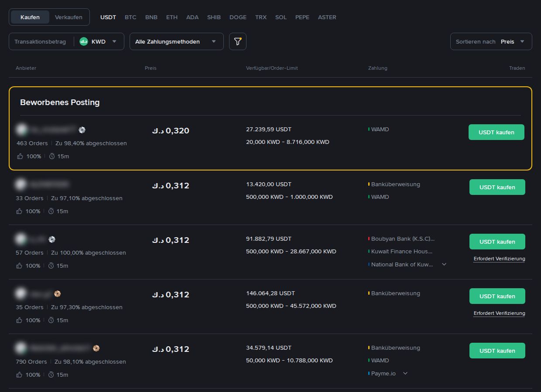Select the USDT coin tab
Image resolution: width=541 pixels, height=392 pixels.
[108, 17]
